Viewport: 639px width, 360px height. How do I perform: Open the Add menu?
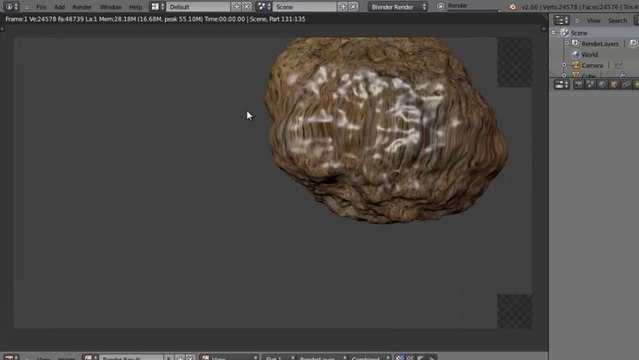point(59,7)
